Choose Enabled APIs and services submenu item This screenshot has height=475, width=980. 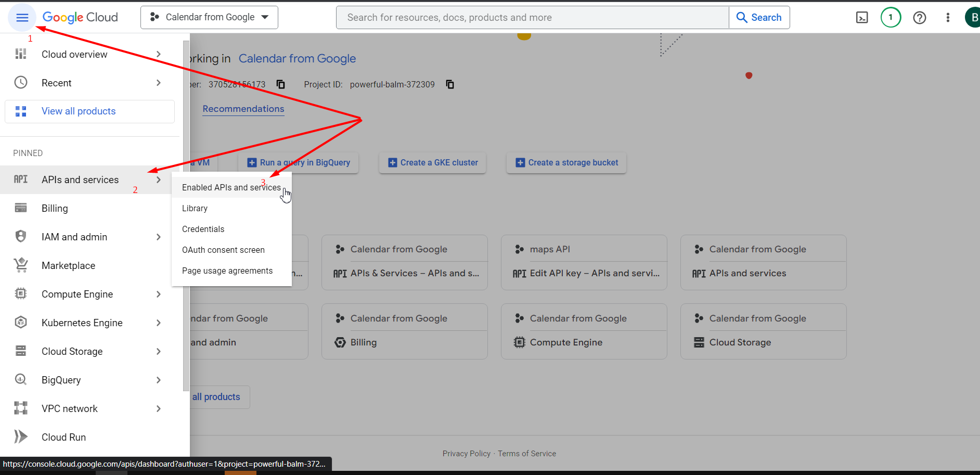[x=231, y=187]
